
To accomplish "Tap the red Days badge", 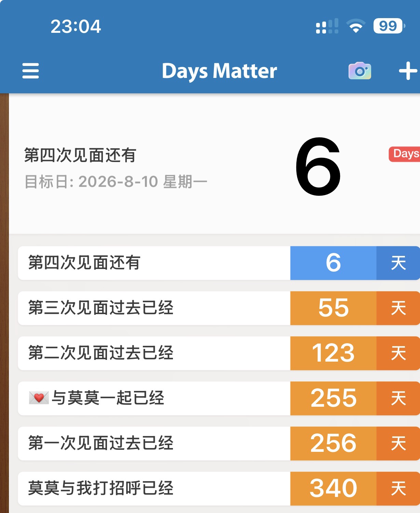I will [405, 154].
